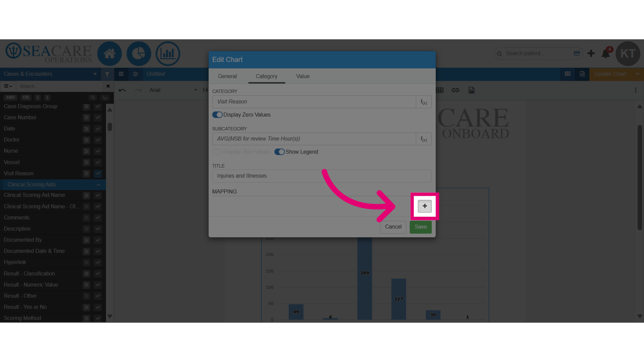Click the filter funnel icon
This screenshot has width=644, height=362.
coord(107,74)
